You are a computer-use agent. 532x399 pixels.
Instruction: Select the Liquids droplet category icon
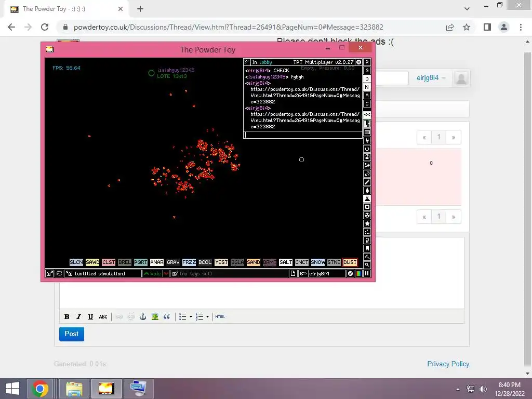367,190
